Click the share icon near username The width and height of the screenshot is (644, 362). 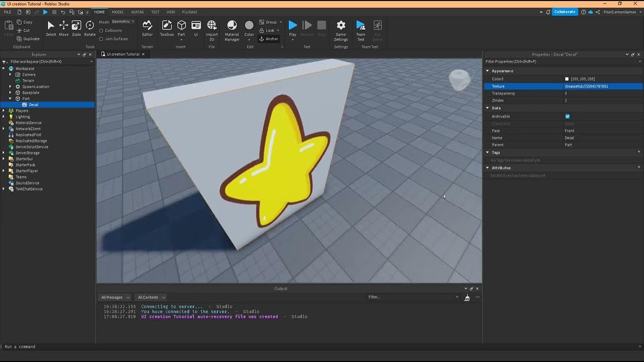(x=598, y=12)
